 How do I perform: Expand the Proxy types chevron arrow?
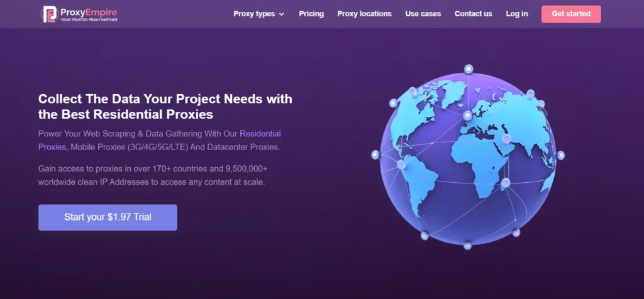click(x=281, y=14)
